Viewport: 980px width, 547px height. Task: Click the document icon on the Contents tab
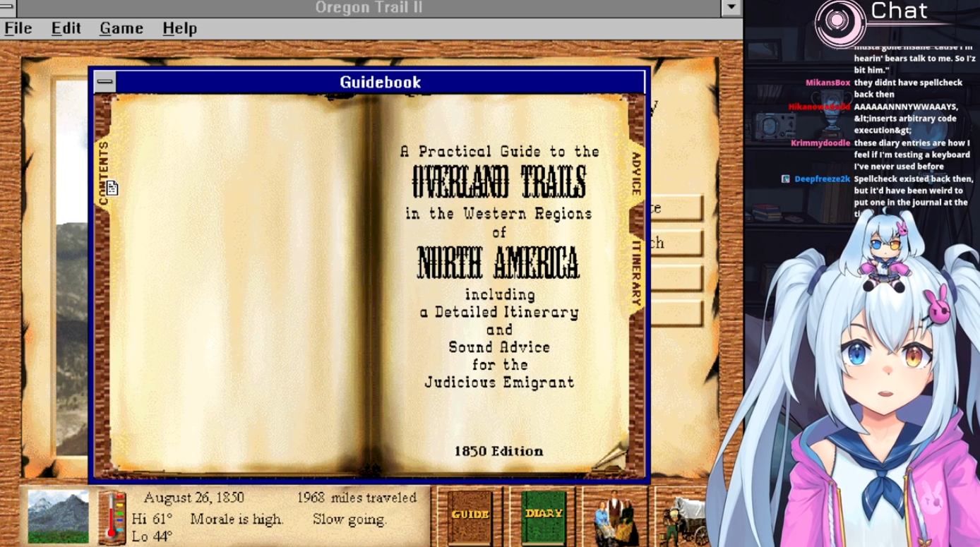[x=112, y=188]
